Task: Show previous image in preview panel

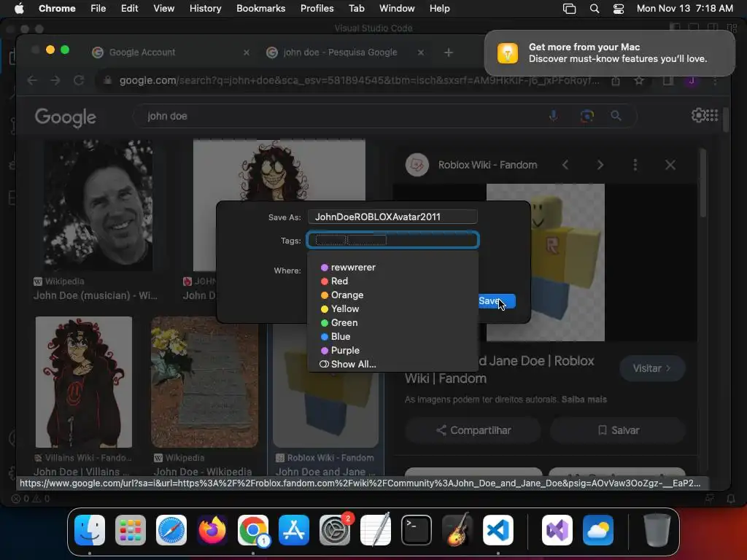Action: 565,165
